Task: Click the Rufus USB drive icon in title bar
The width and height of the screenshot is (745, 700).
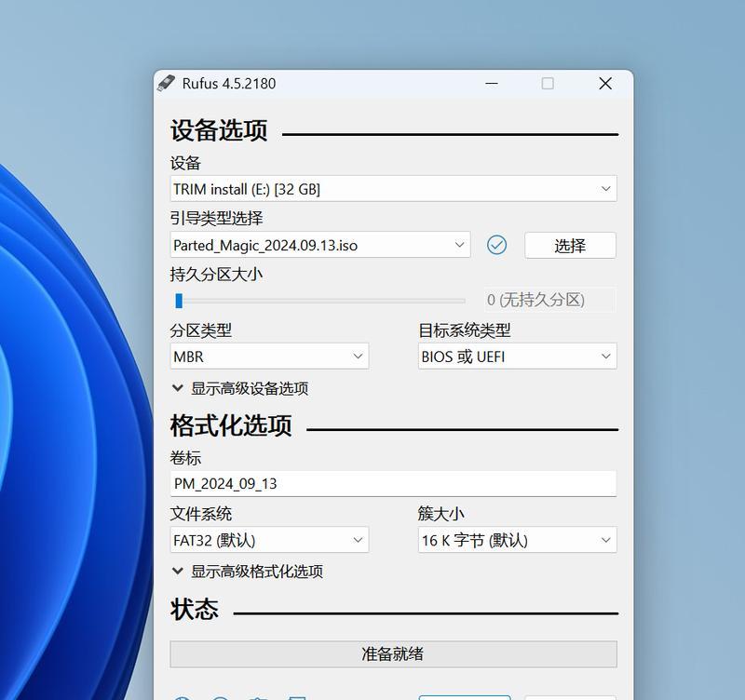Action: click(166, 84)
